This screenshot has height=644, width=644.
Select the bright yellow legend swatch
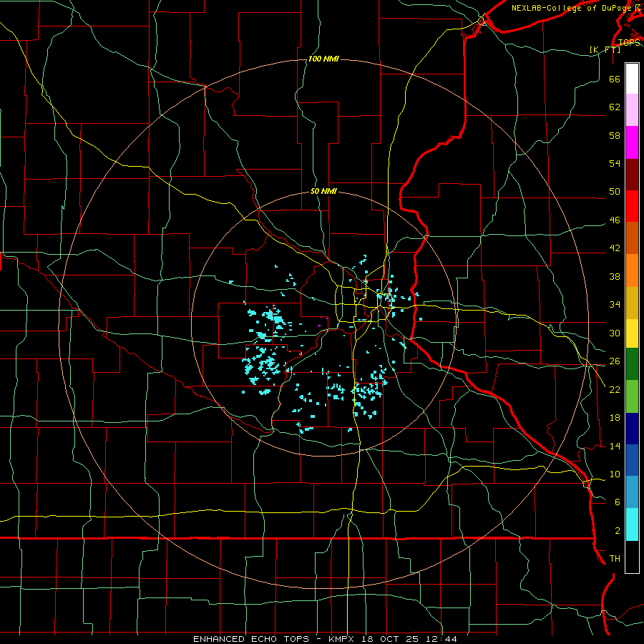[632, 333]
